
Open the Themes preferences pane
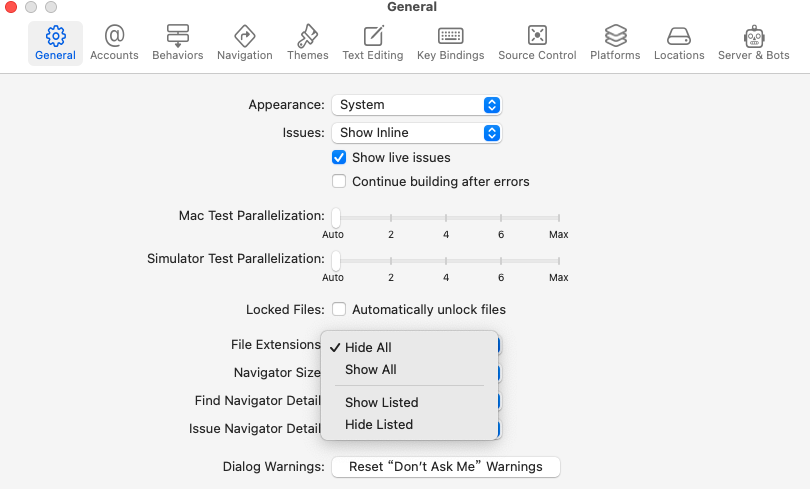307,43
